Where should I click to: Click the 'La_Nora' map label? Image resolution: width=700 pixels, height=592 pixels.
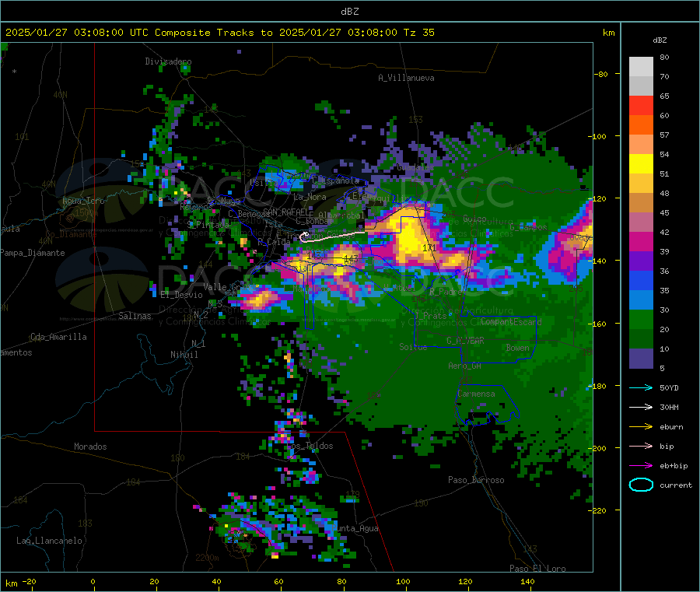pos(310,197)
